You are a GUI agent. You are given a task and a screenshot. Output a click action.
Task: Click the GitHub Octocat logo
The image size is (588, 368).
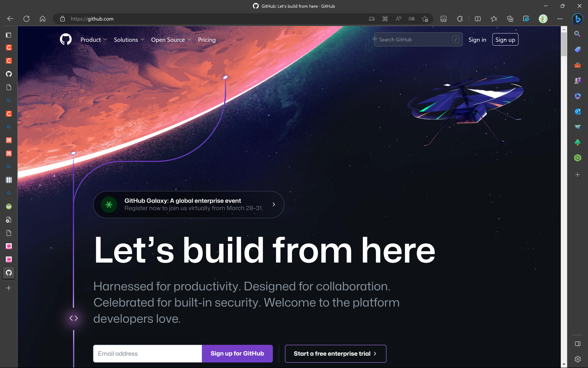point(66,39)
